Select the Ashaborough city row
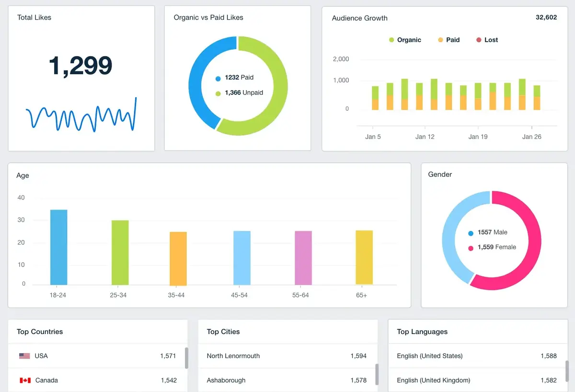 coord(287,380)
